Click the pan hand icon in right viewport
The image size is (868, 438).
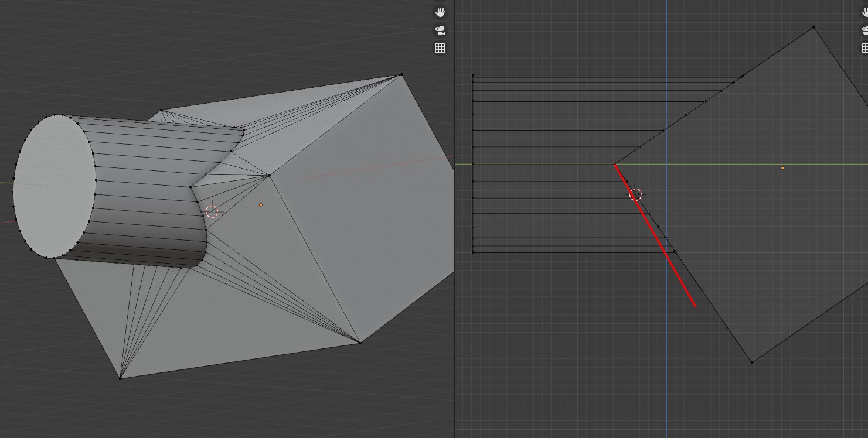tap(864, 12)
